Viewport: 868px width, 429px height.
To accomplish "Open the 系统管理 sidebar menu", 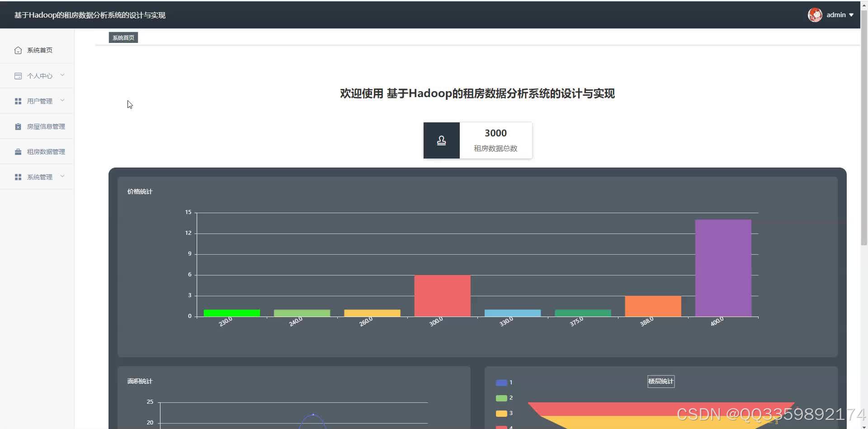I will click(37, 177).
